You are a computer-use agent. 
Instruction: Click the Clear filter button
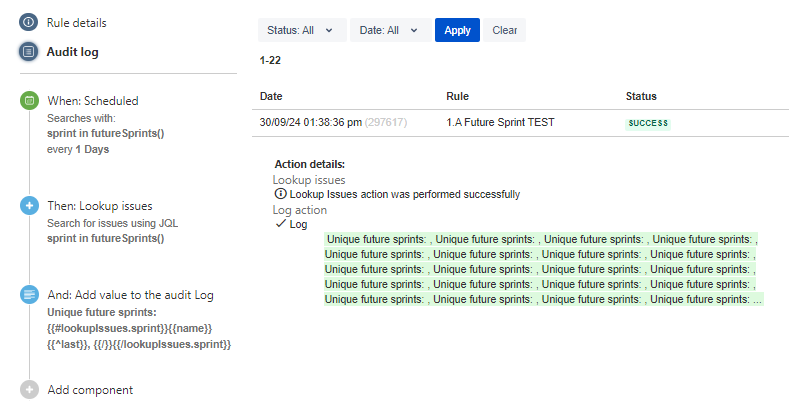(x=504, y=30)
